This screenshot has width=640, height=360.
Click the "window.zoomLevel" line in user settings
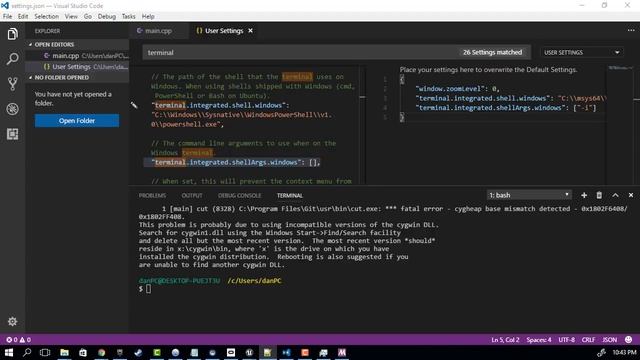pyautogui.click(x=457, y=89)
